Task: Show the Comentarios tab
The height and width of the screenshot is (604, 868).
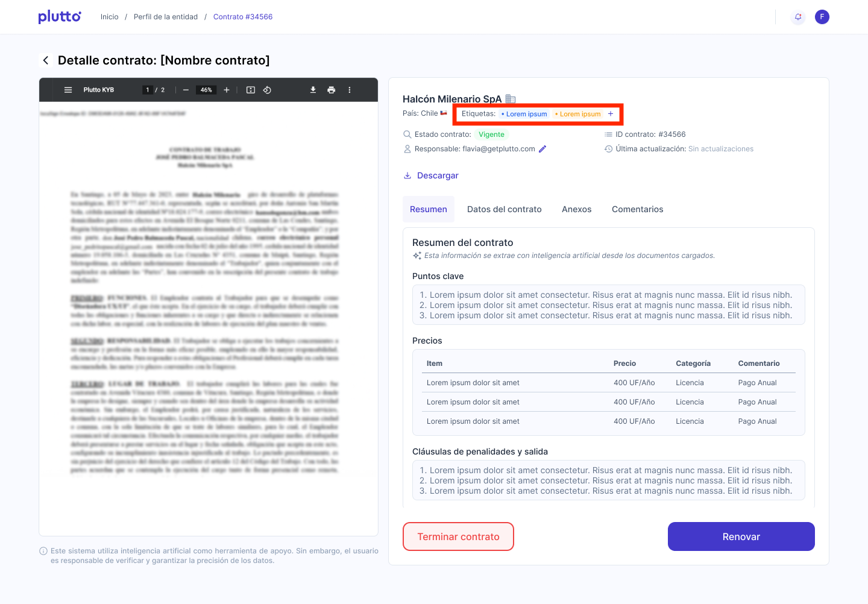Action: point(638,209)
